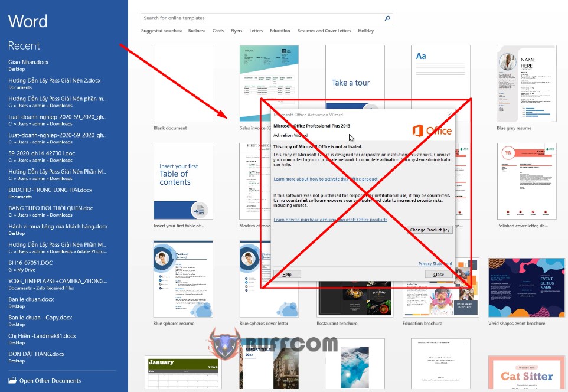568x392 pixels.
Task: Select Resumes and Cover Letters search
Action: [324, 31]
